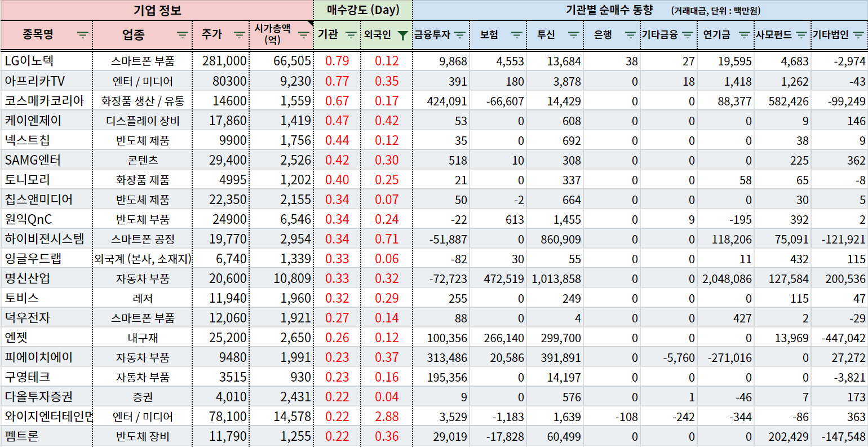Open the 기타법인 column filter dropdown
Screen dimensions: 868x447
(858, 35)
